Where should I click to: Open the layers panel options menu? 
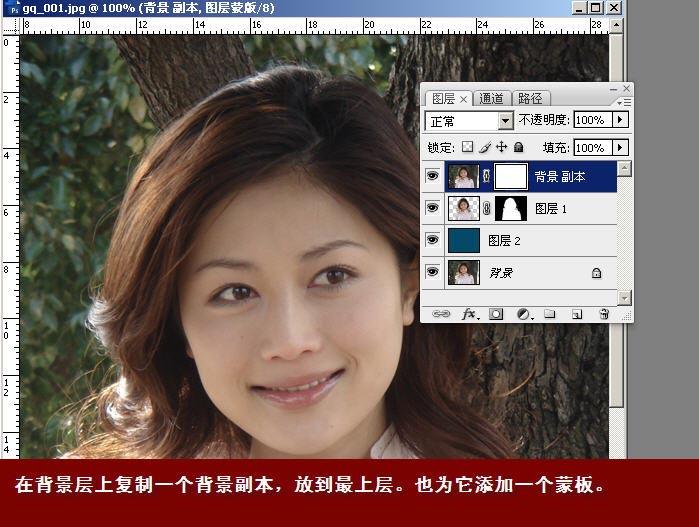click(x=623, y=101)
